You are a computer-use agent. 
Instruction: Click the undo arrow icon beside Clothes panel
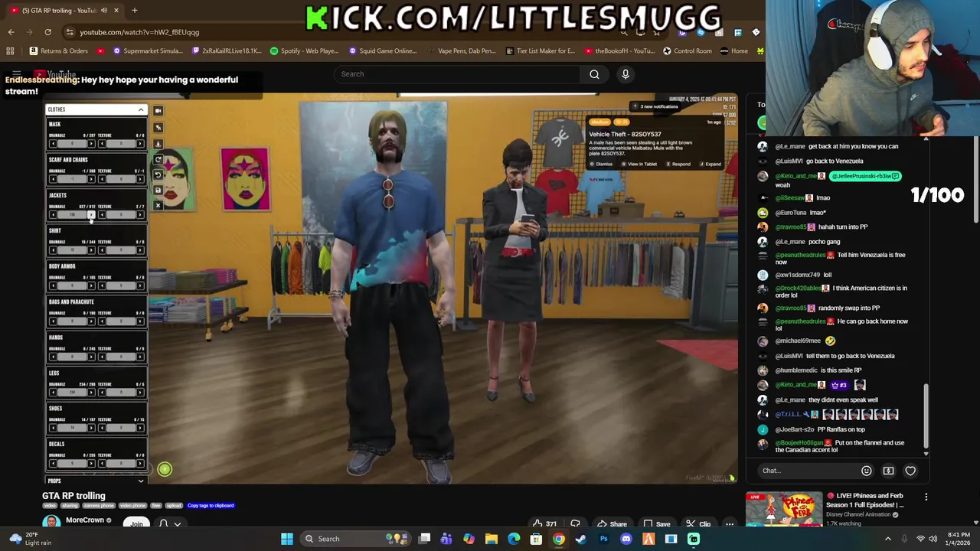158,174
